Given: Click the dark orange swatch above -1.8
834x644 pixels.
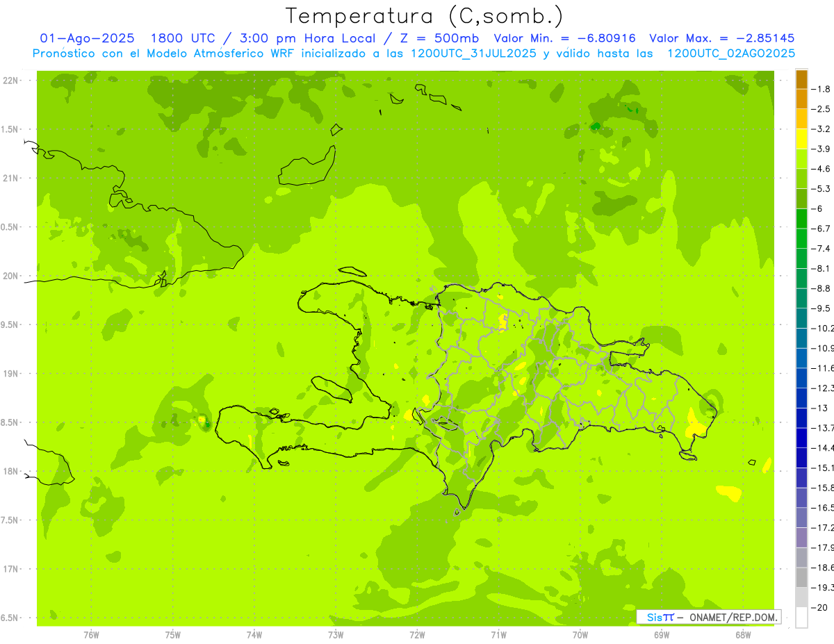Looking at the screenshot, I should (x=801, y=79).
